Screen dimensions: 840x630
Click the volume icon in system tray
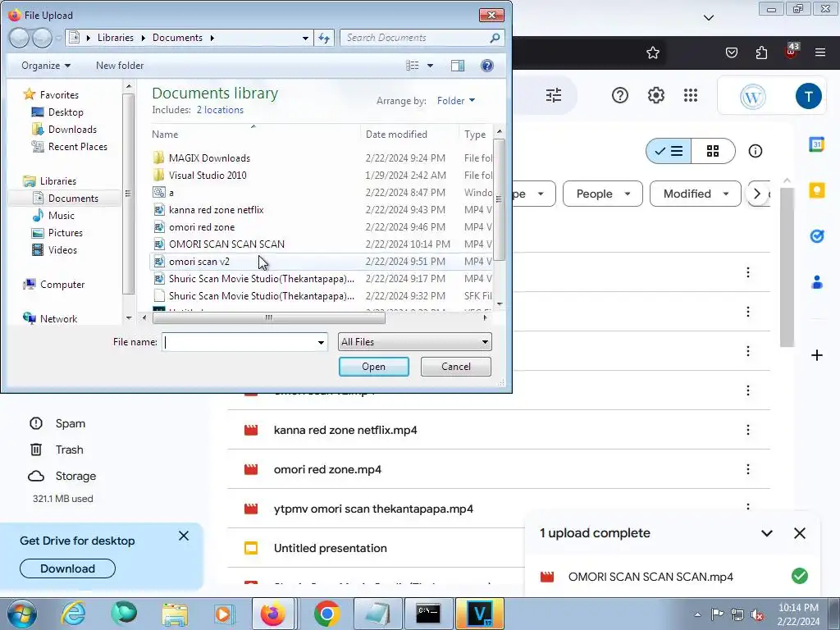pyautogui.click(x=757, y=614)
